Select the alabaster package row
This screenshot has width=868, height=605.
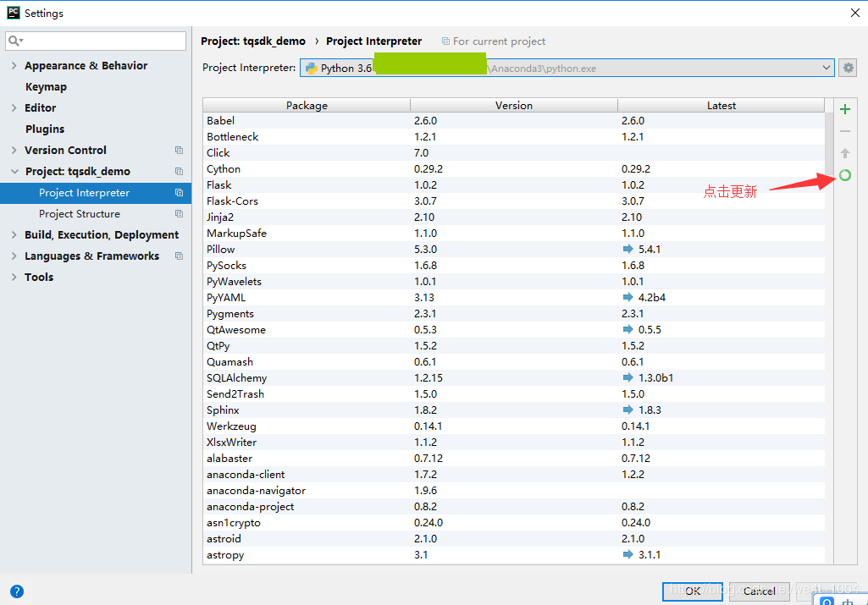514,458
